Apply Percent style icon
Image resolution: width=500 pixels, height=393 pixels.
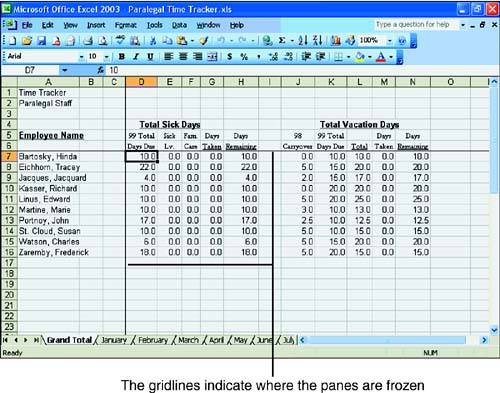tap(244, 57)
